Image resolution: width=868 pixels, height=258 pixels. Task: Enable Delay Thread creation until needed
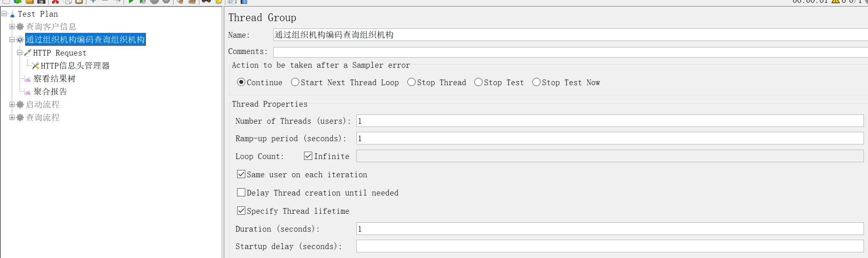pyautogui.click(x=241, y=192)
